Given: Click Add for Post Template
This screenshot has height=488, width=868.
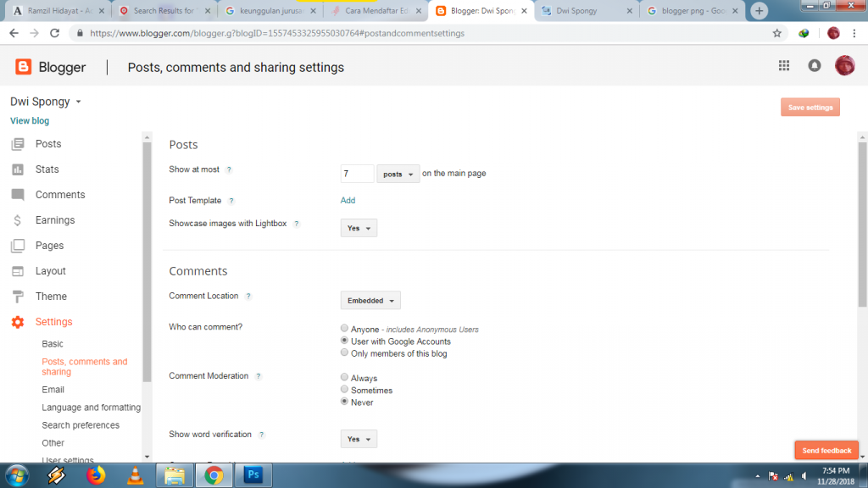Looking at the screenshot, I should (348, 200).
